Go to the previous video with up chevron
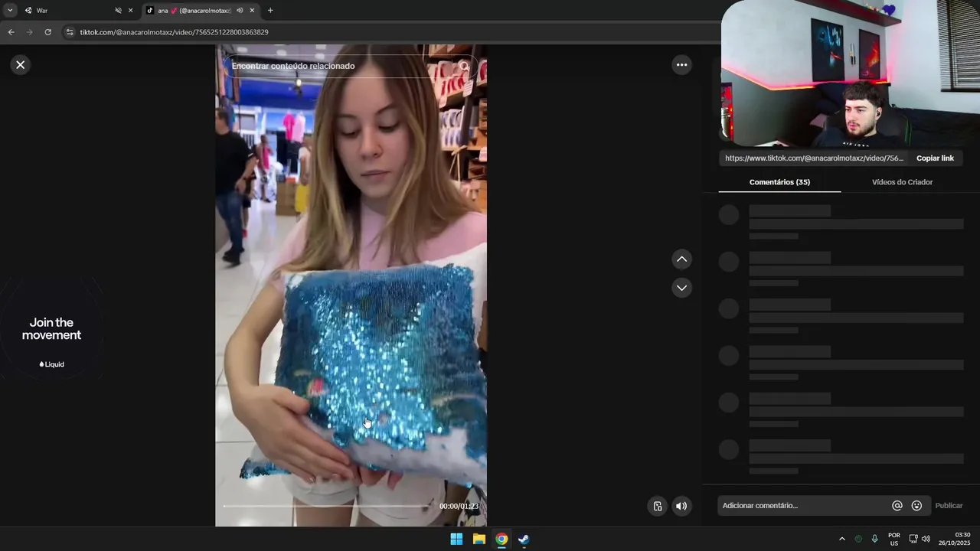 point(681,259)
